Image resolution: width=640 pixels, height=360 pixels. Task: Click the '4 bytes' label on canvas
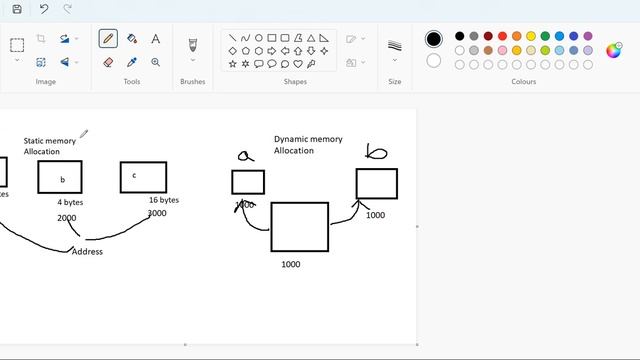pyautogui.click(x=70, y=202)
